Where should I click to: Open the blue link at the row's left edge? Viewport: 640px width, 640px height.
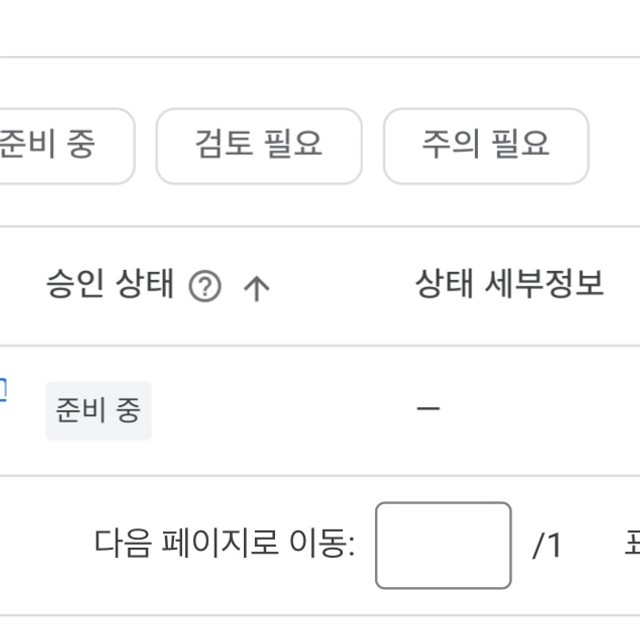coord(3,390)
